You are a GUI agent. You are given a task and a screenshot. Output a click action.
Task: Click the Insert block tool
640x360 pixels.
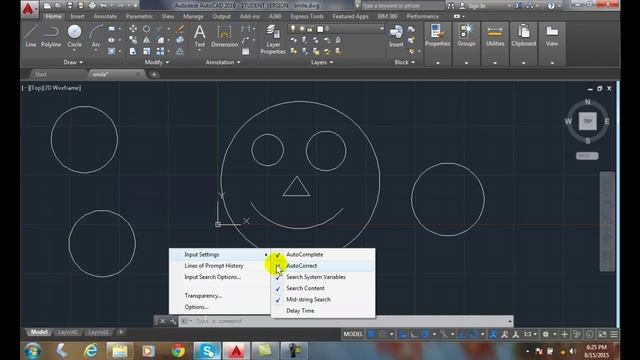[x=396, y=36]
